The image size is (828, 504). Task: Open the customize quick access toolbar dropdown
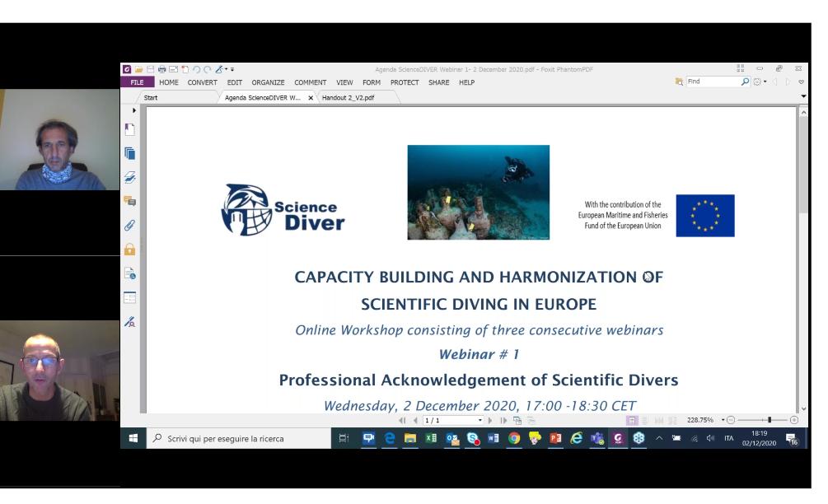[x=232, y=70]
